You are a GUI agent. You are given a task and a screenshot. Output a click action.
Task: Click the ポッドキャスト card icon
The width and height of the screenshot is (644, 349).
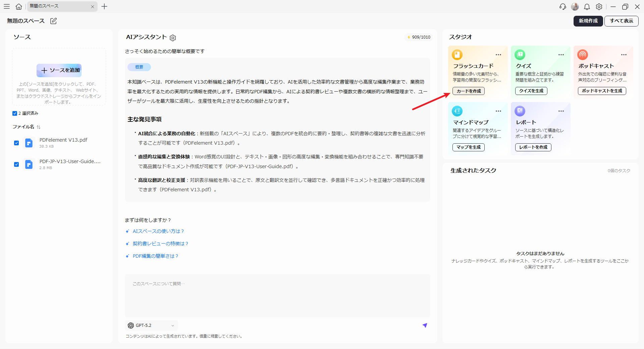coord(583,54)
